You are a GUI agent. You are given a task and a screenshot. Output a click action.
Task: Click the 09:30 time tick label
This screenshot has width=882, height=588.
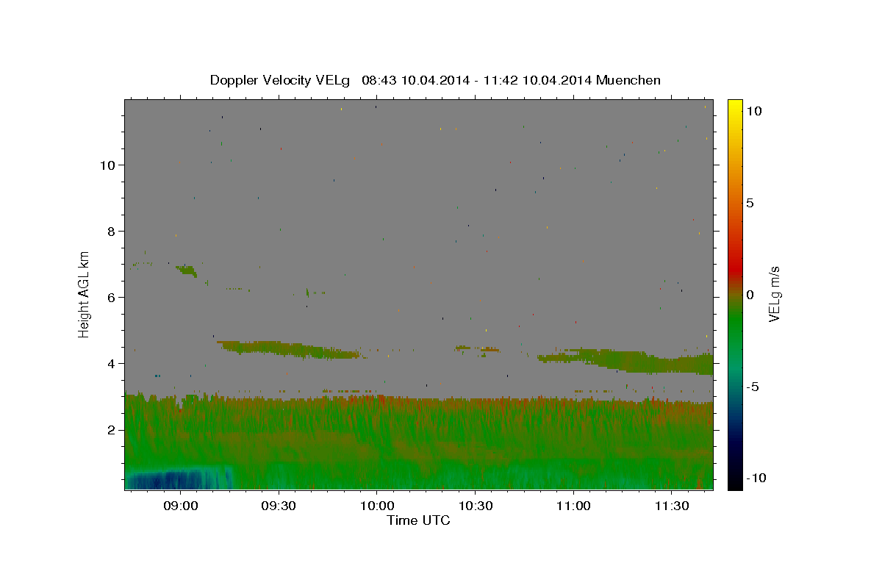pyautogui.click(x=279, y=506)
